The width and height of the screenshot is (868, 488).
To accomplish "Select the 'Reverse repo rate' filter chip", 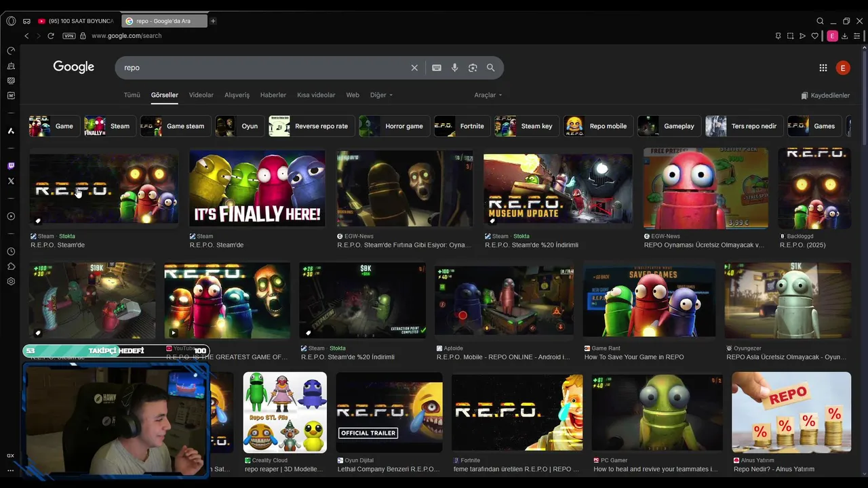I will coord(311,126).
